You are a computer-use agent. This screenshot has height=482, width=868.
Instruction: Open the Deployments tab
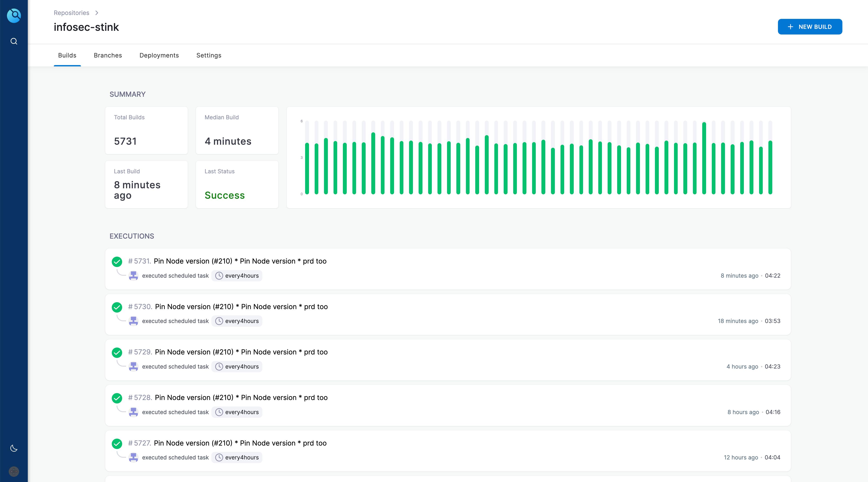coord(159,55)
